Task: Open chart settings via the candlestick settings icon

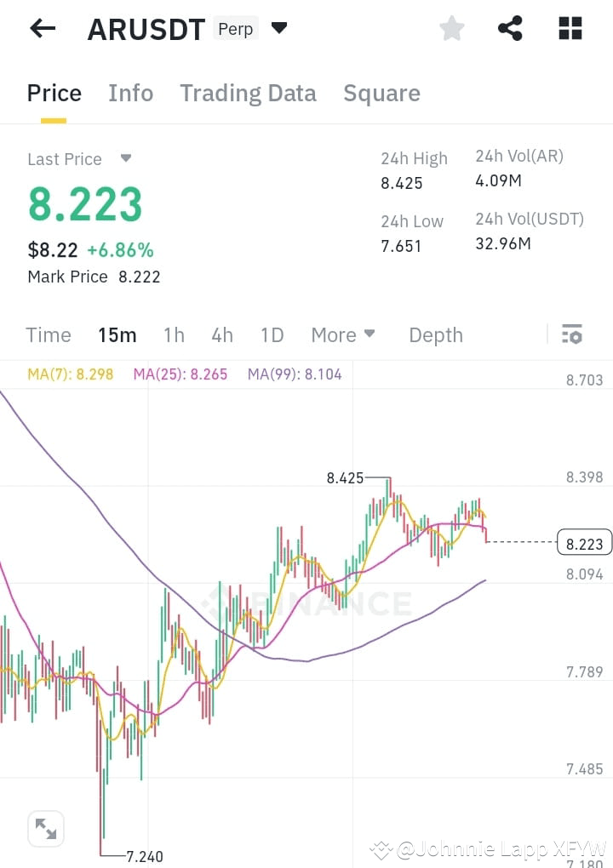Action: coord(571,334)
